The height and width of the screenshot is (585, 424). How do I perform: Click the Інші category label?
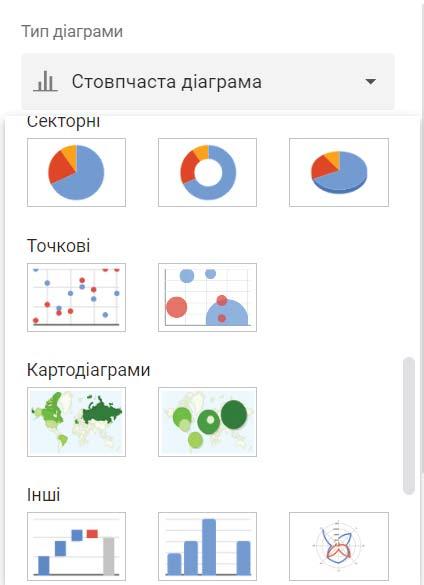pos(44,495)
